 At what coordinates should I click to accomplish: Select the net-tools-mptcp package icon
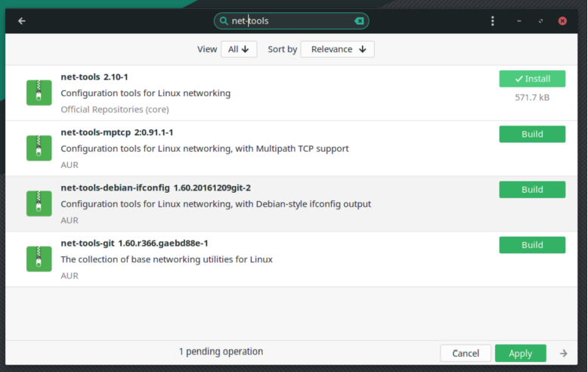39,148
